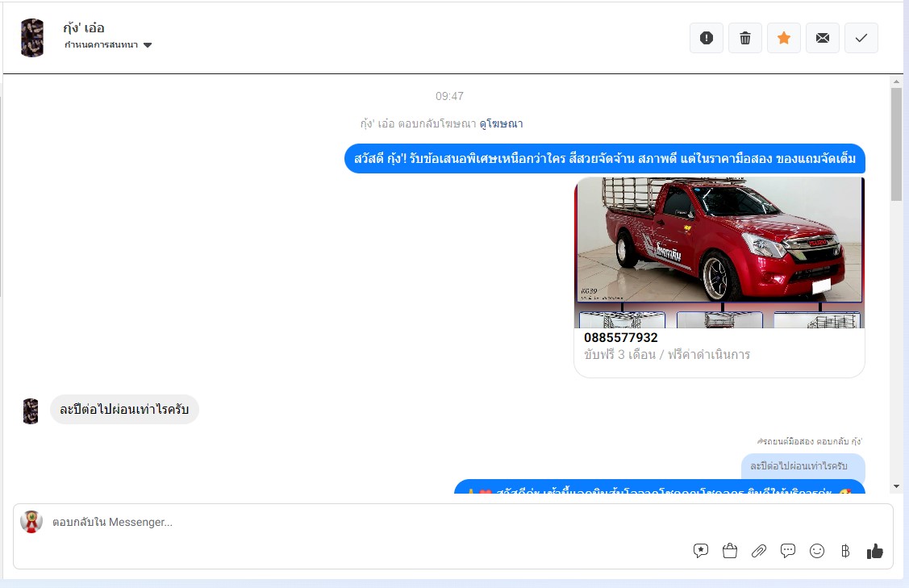This screenshot has height=588, width=909.
Task: Click the ดูโฆษณา link
Action: click(x=501, y=123)
